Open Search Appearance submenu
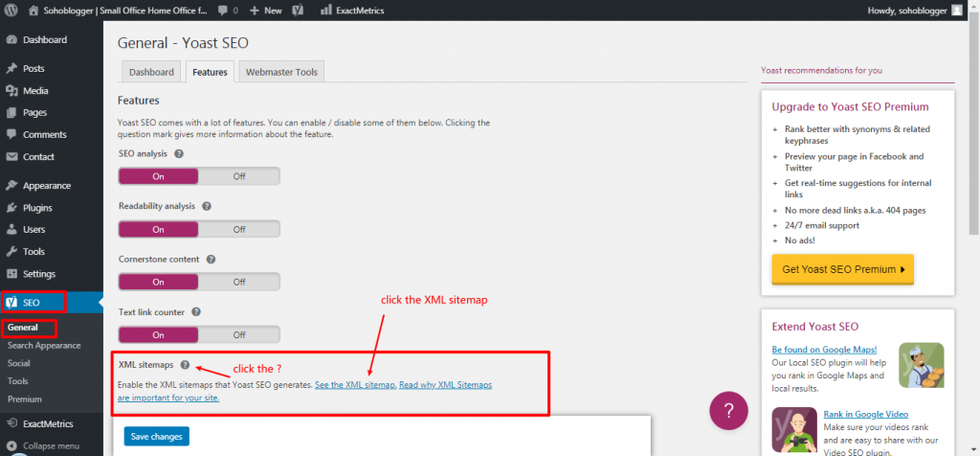 tap(44, 345)
